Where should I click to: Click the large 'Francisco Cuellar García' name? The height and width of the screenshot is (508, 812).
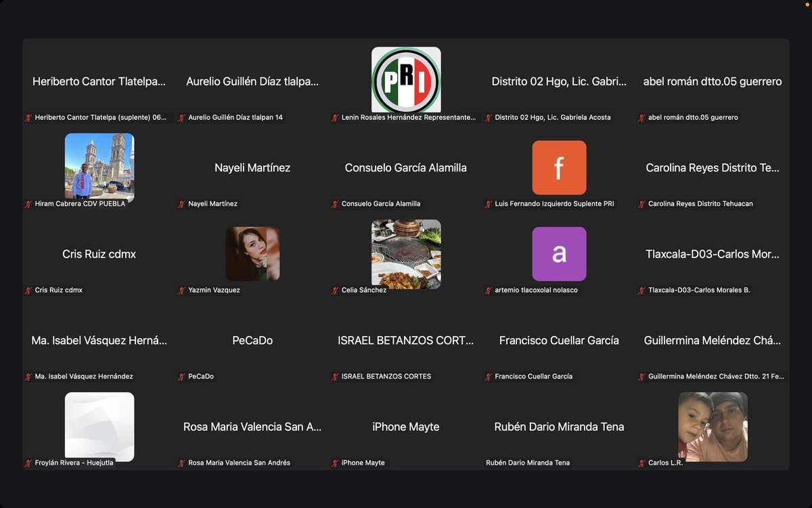(x=559, y=341)
